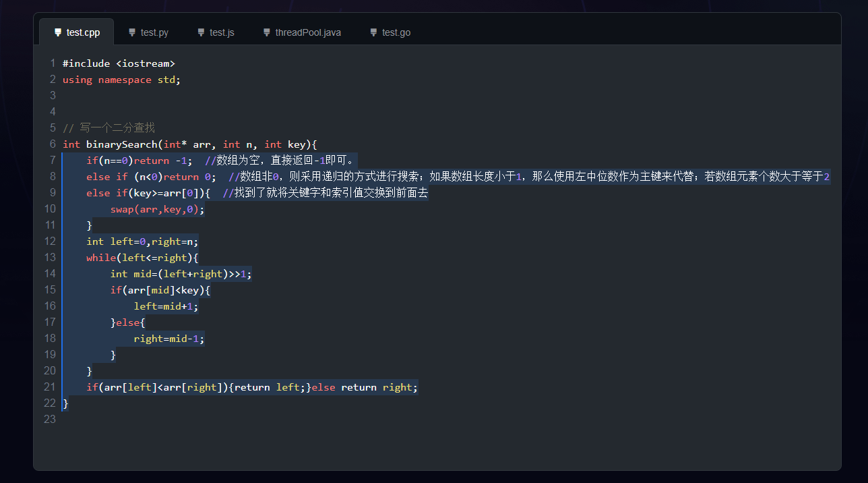
Task: Click the file icon on threadPool.java tab
Action: click(x=267, y=32)
